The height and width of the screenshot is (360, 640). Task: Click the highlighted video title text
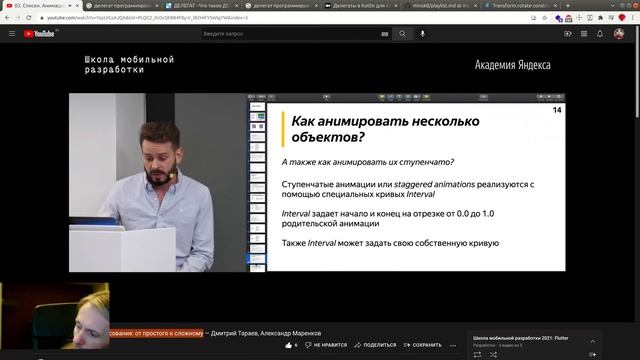pos(156,333)
